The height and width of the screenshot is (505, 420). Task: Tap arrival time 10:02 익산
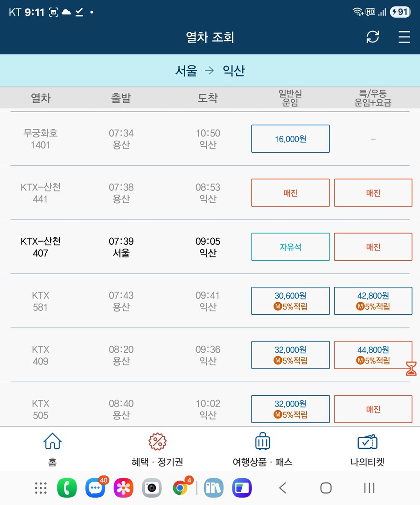(x=208, y=409)
